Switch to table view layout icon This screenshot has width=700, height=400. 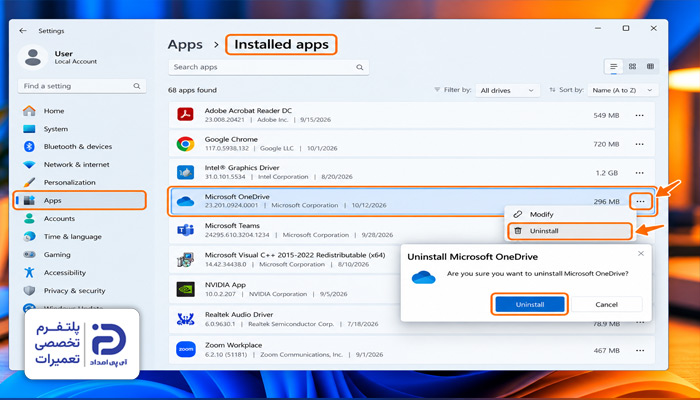[650, 67]
